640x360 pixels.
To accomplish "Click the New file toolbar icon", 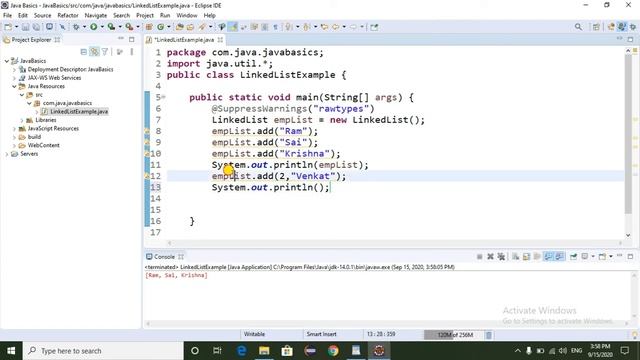I will pyautogui.click(x=8, y=27).
